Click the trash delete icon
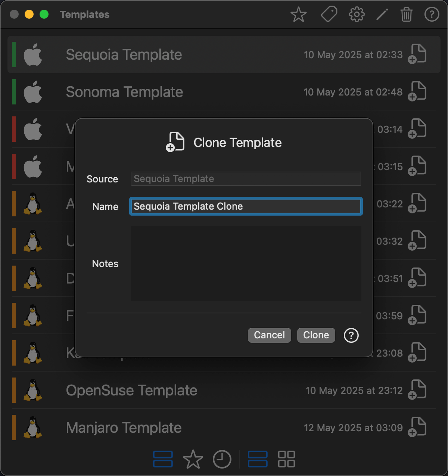 point(406,15)
